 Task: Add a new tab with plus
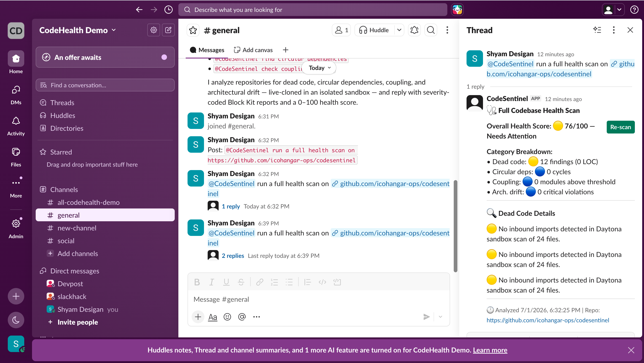[285, 50]
